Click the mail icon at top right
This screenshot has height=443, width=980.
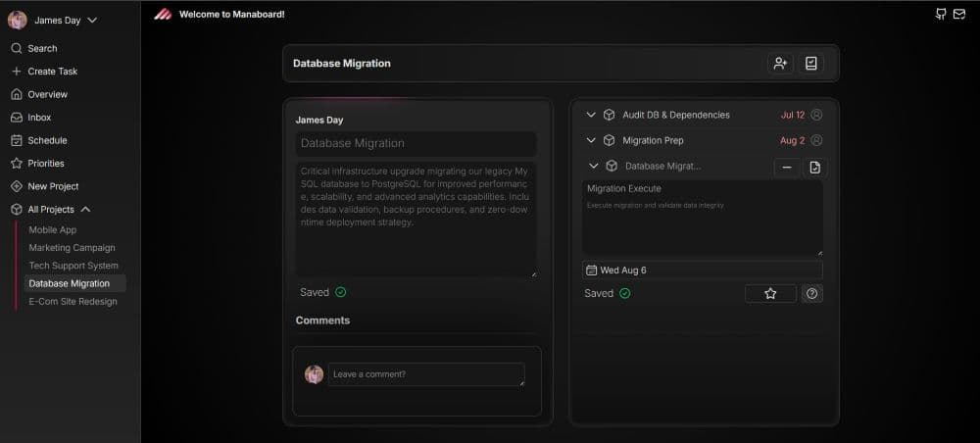(x=958, y=15)
